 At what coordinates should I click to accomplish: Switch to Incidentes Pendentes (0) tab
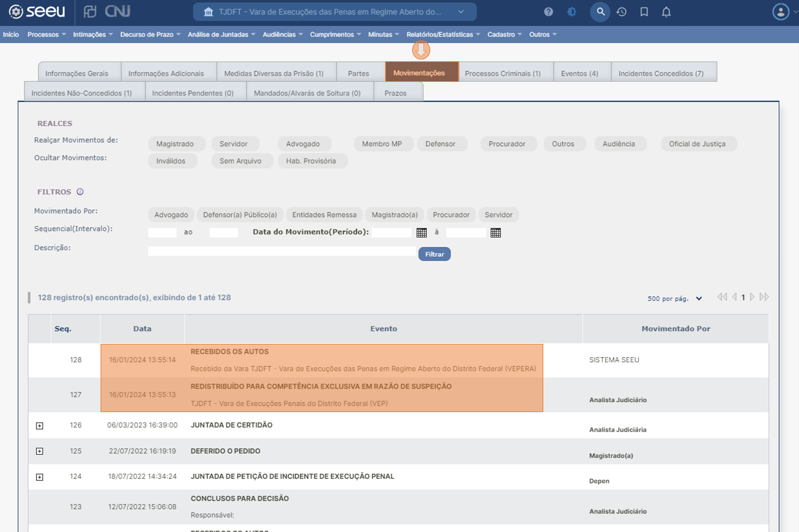(x=196, y=92)
